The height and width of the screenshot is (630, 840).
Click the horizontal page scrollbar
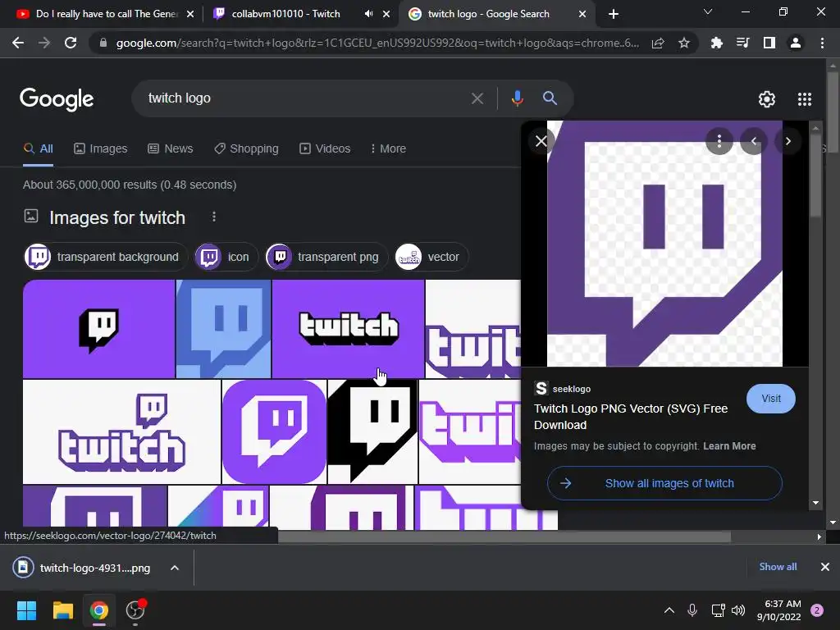pyautogui.click(x=504, y=536)
